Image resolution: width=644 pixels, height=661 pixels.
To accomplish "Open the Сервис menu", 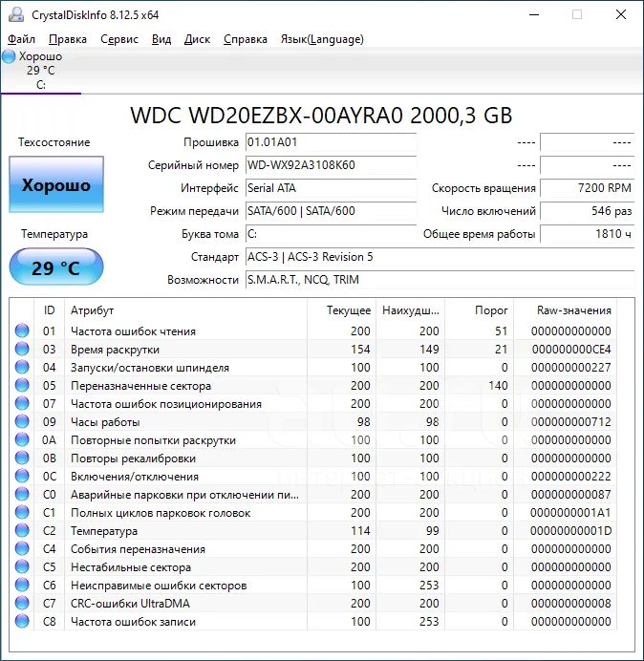I will (119, 39).
